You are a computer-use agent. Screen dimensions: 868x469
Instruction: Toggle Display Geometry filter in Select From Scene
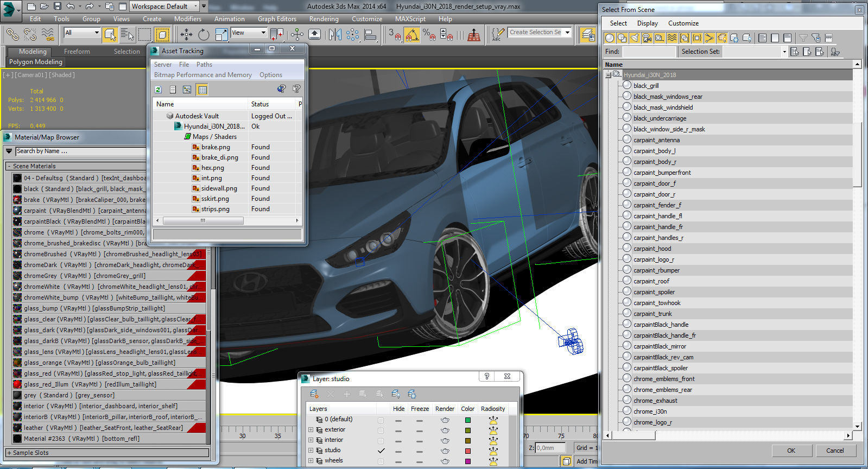(x=610, y=38)
